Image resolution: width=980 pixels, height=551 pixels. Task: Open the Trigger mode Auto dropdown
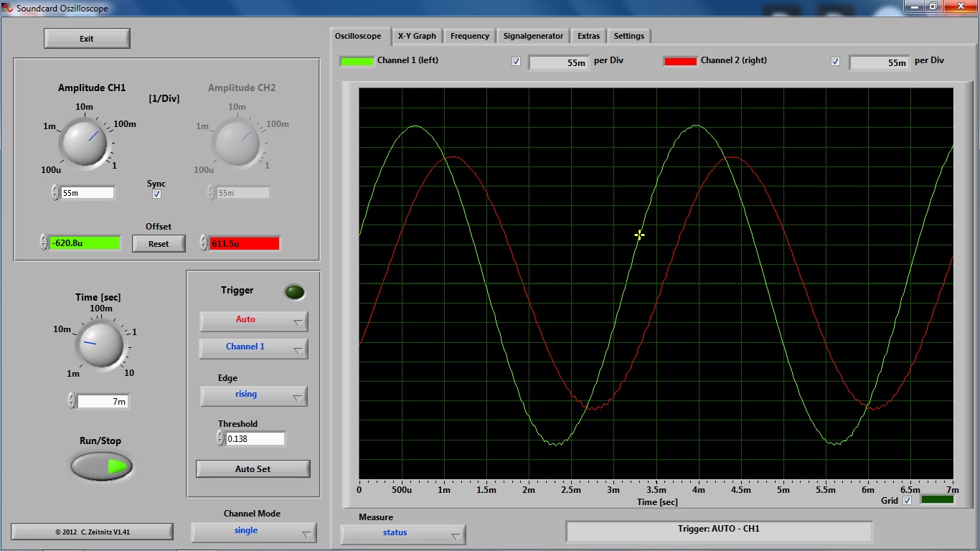[253, 321]
